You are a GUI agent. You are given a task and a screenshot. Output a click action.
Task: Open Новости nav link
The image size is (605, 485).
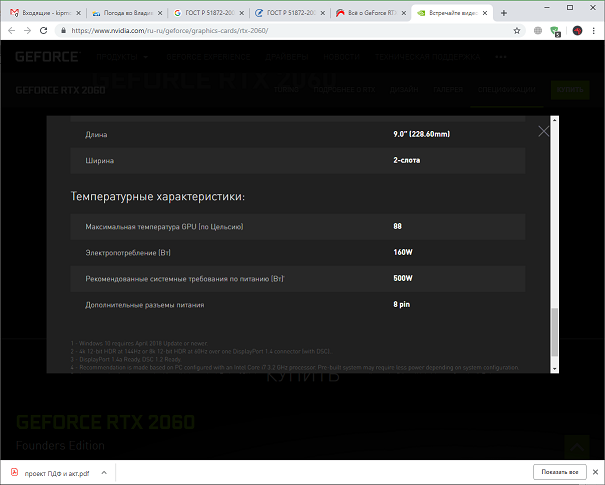pos(341,57)
